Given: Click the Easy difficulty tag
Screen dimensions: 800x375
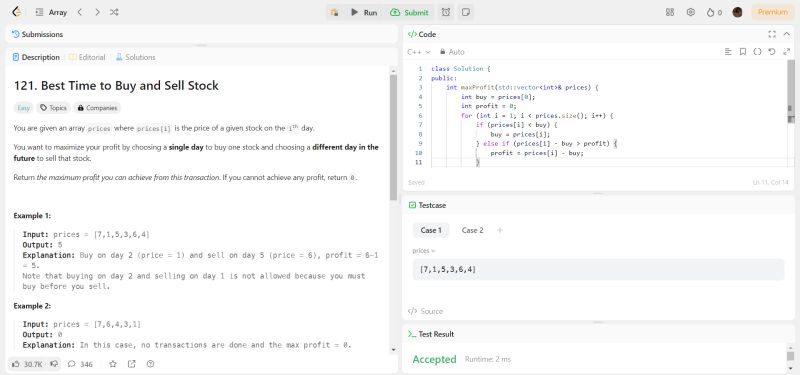Looking at the screenshot, I should pyautogui.click(x=23, y=108).
